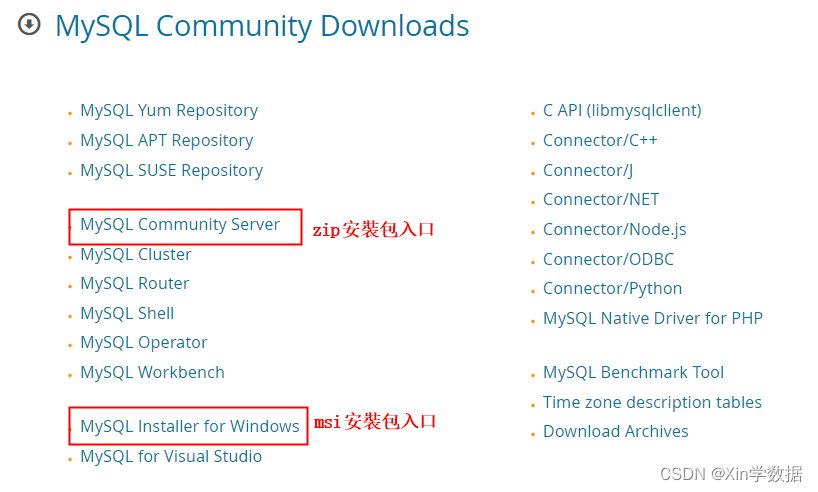This screenshot has width=818, height=492.
Task: Click the download circle icon beside the heading
Action: click(29, 24)
